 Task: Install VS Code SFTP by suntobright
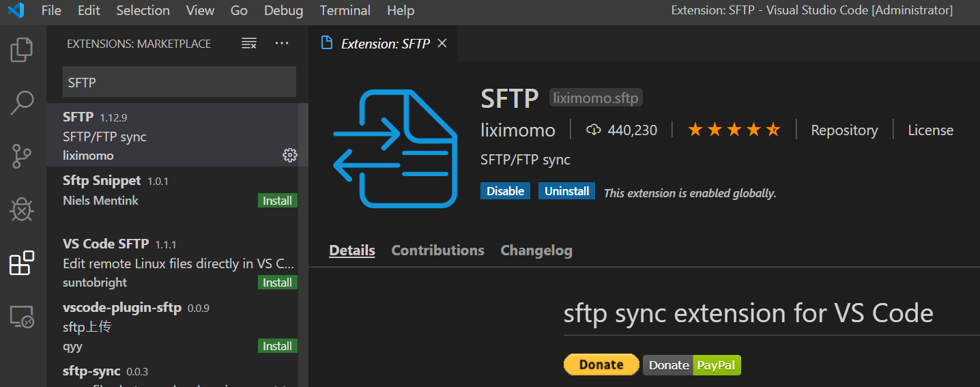pyautogui.click(x=278, y=283)
